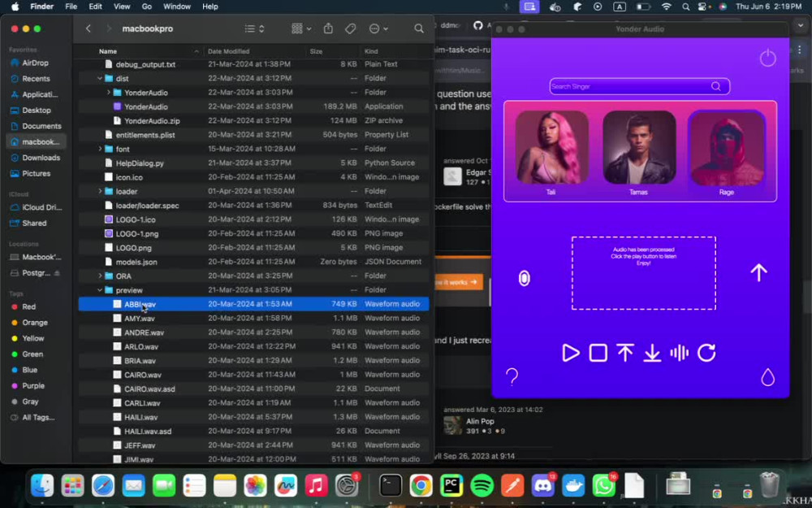Collapse the dist folder
Screen dimensions: 812x508
(100, 78)
